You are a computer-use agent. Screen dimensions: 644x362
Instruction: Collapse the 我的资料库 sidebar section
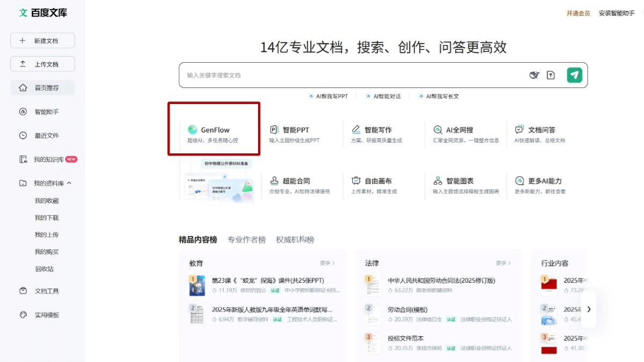(x=69, y=183)
